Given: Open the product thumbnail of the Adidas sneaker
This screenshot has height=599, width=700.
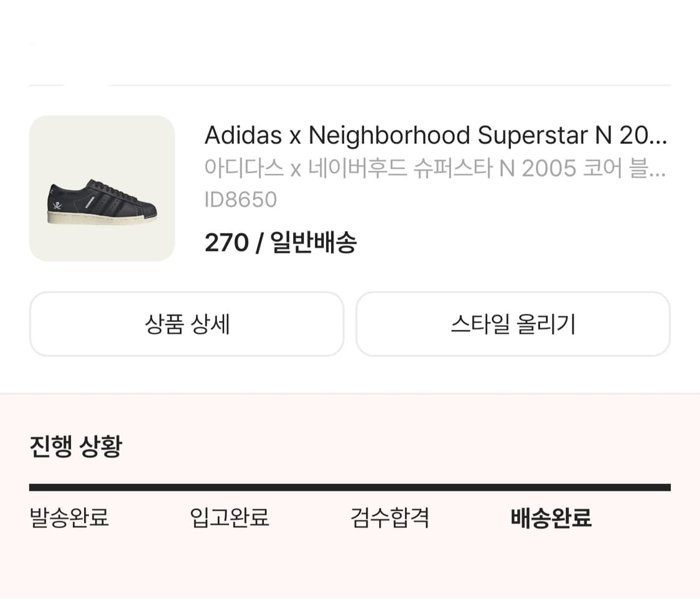Looking at the screenshot, I should coord(102,190).
